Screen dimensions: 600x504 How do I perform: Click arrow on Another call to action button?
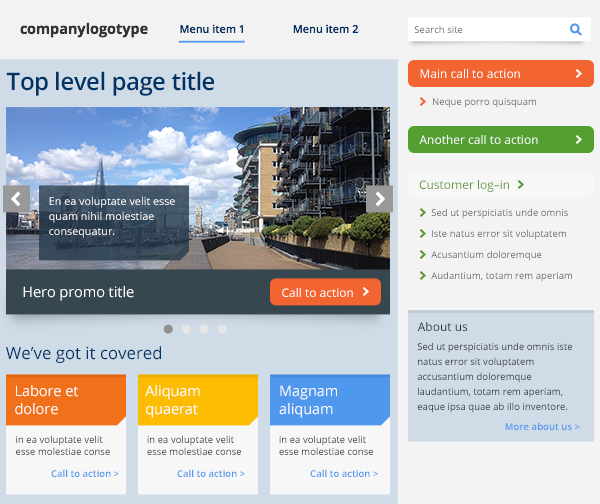pyautogui.click(x=579, y=140)
